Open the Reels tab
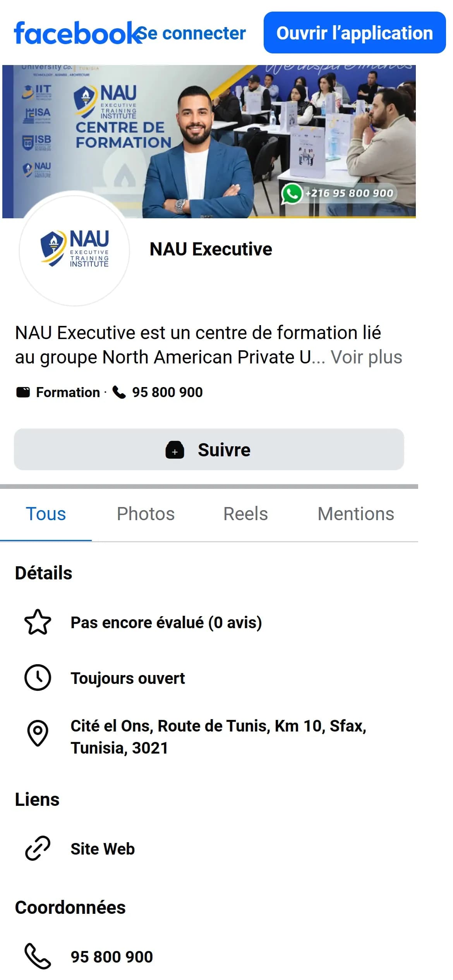 tap(245, 514)
